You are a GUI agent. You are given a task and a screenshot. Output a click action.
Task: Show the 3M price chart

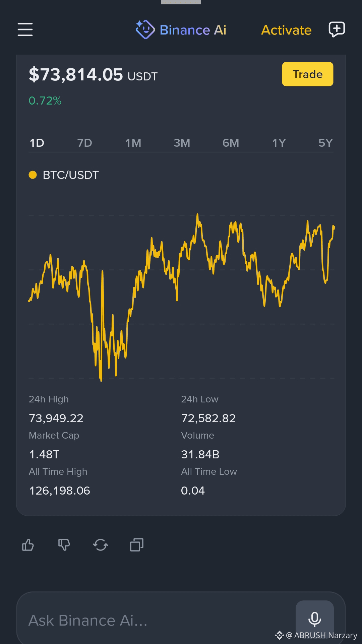pyautogui.click(x=182, y=143)
